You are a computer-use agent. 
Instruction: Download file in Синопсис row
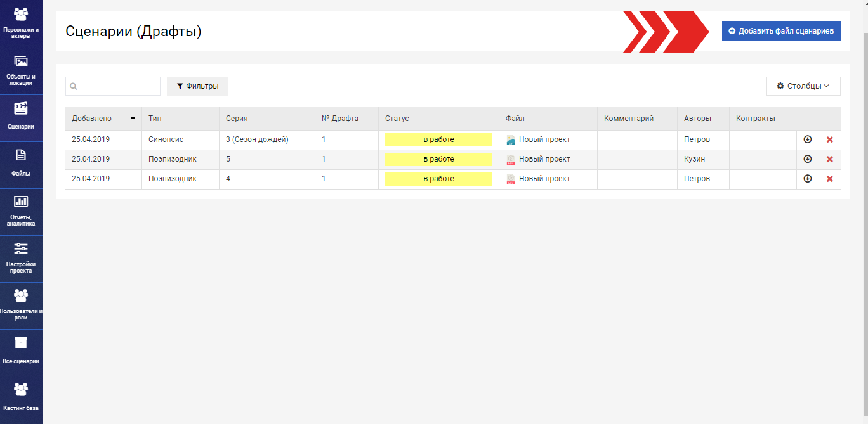[808, 139]
